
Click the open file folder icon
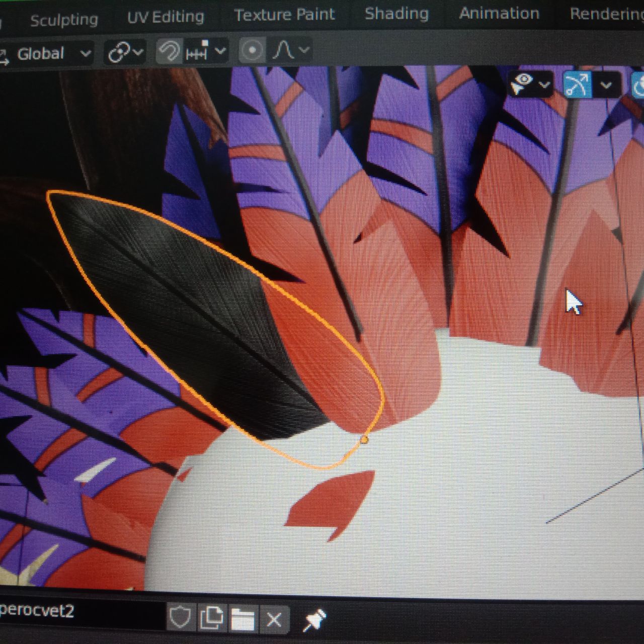pyautogui.click(x=243, y=619)
